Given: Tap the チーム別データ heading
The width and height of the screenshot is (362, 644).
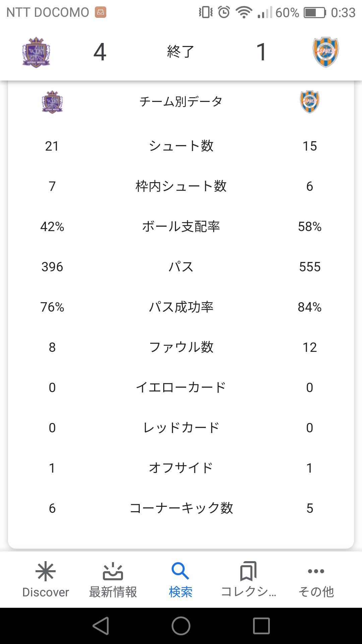Looking at the screenshot, I should (x=181, y=101).
